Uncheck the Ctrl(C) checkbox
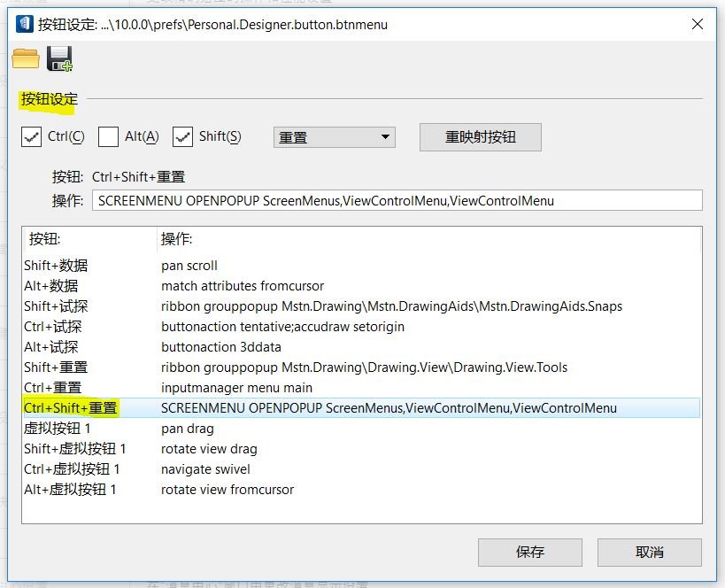This screenshot has height=588, width=725. click(32, 137)
